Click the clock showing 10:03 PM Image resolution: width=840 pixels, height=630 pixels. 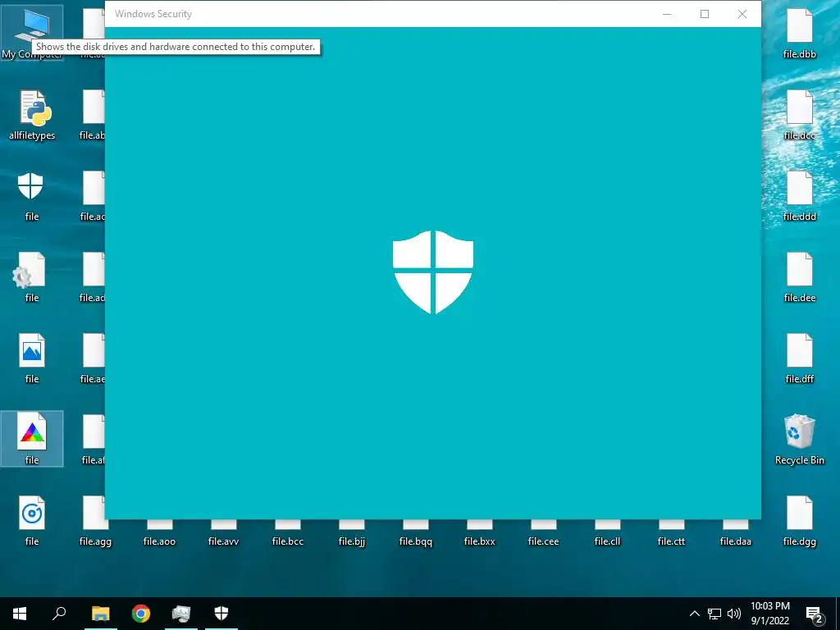[769, 614]
